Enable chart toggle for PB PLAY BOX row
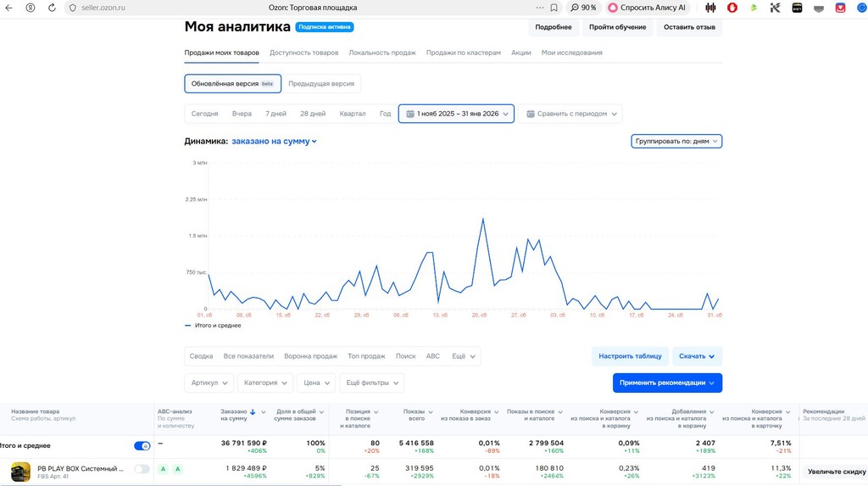 click(x=142, y=469)
